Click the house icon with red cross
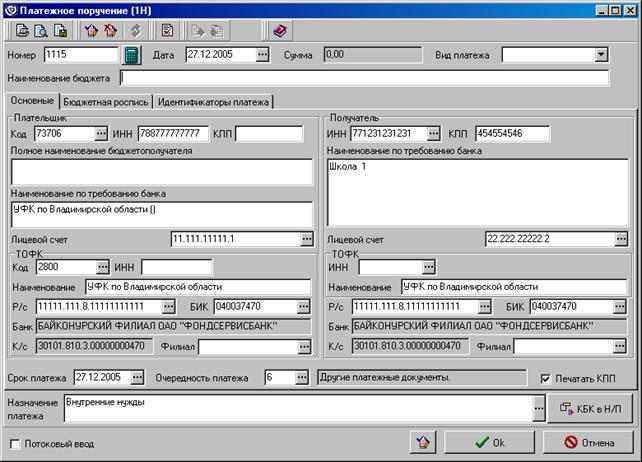 point(110,31)
